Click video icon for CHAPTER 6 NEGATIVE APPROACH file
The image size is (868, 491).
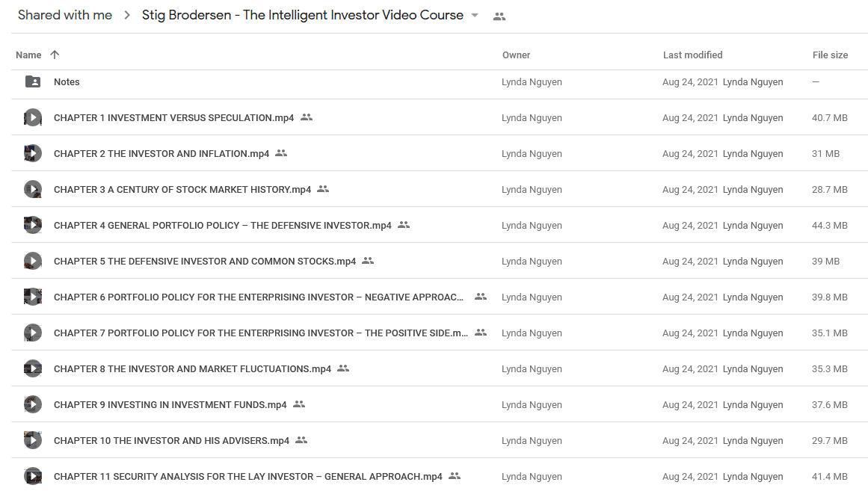pyautogui.click(x=33, y=297)
